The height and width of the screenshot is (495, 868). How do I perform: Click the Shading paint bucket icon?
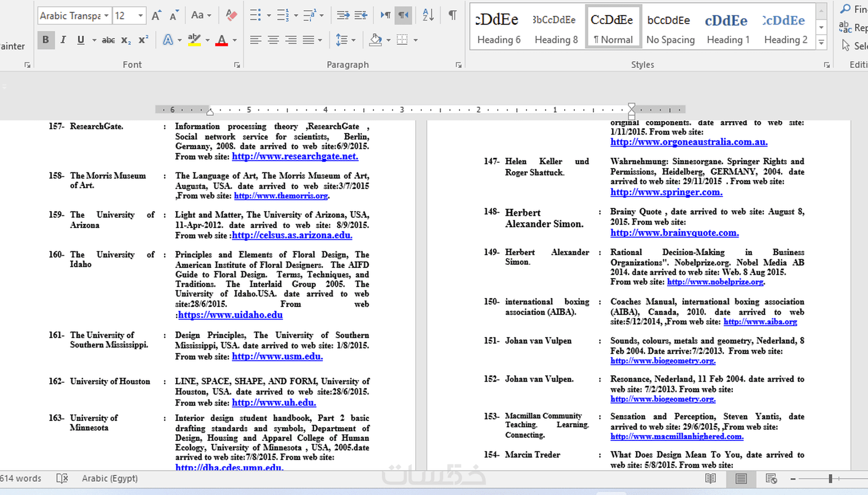pyautogui.click(x=376, y=40)
